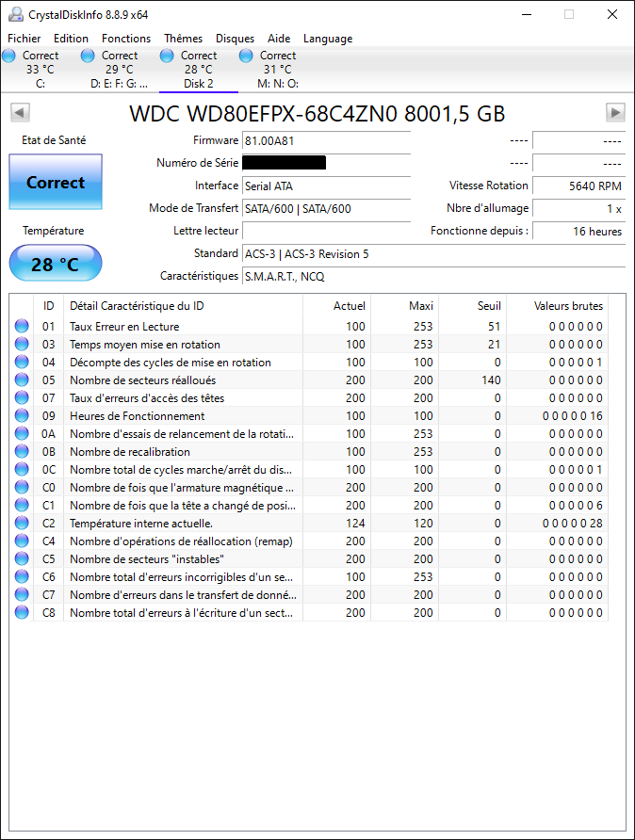Click status orb for attribute 0B recalibration
This screenshot has width=635, height=840.
click(x=22, y=451)
